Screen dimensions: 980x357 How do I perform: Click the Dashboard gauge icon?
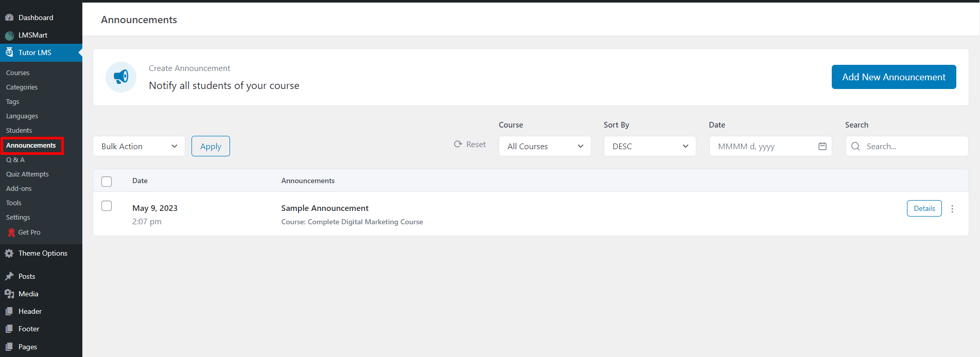tap(9, 17)
